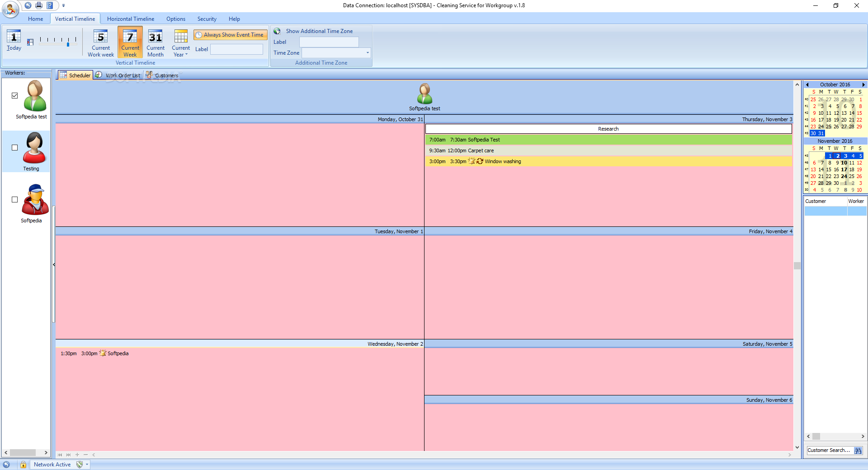Screen dimensions: 868x470
Task: Toggle Show Additional Time Zone
Action: 314,31
